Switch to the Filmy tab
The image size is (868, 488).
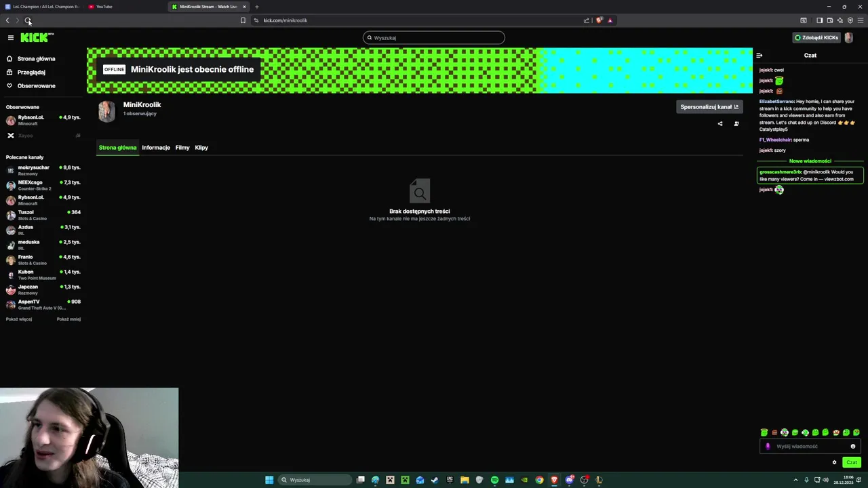pyautogui.click(x=182, y=148)
